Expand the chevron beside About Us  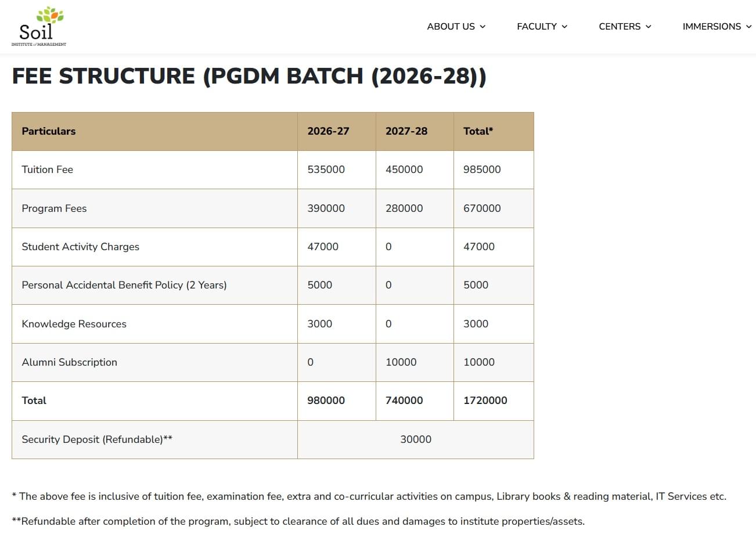pos(483,27)
